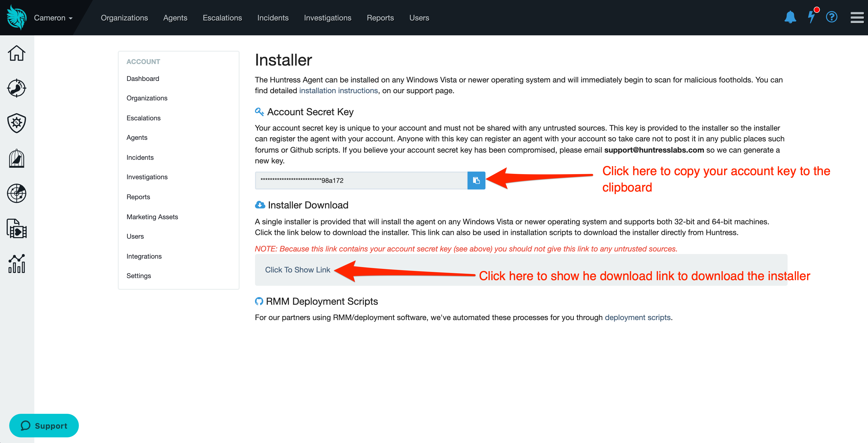The image size is (868, 443).
Task: Click the radar target sidebar icon
Action: pos(16,193)
